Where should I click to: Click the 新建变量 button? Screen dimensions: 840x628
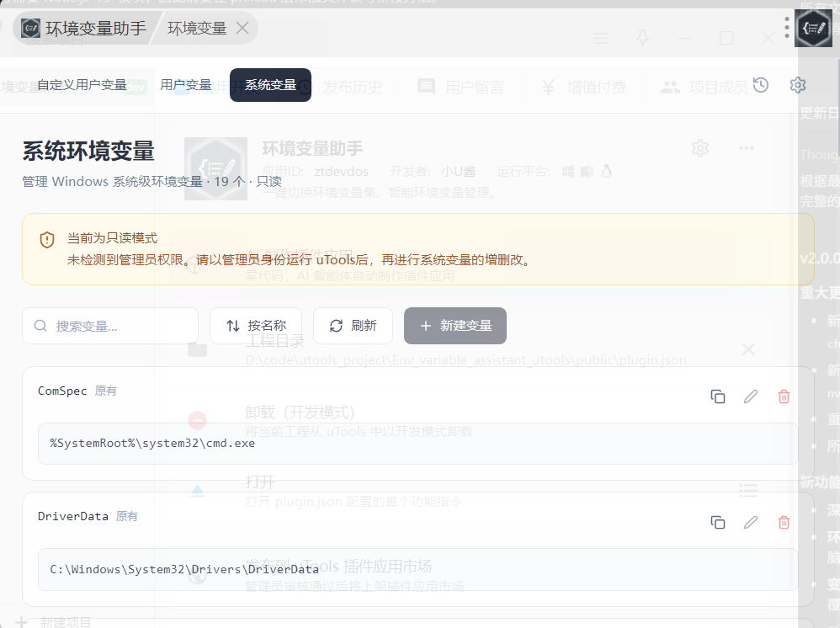coord(455,326)
